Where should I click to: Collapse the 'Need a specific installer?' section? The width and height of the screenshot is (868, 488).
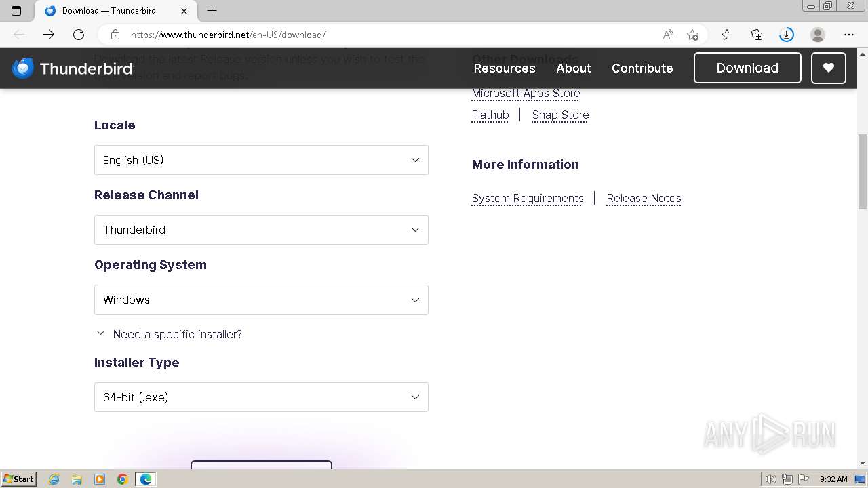(169, 334)
